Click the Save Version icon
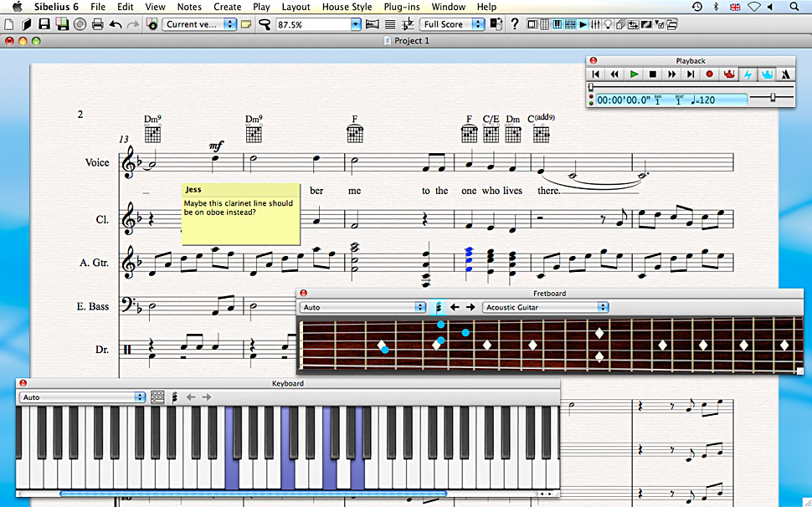The width and height of the screenshot is (812, 507). (x=62, y=24)
